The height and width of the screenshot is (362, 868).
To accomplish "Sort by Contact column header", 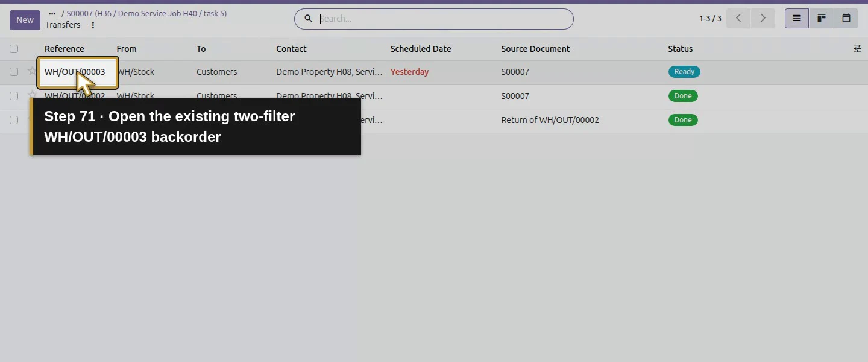I will click(x=291, y=49).
